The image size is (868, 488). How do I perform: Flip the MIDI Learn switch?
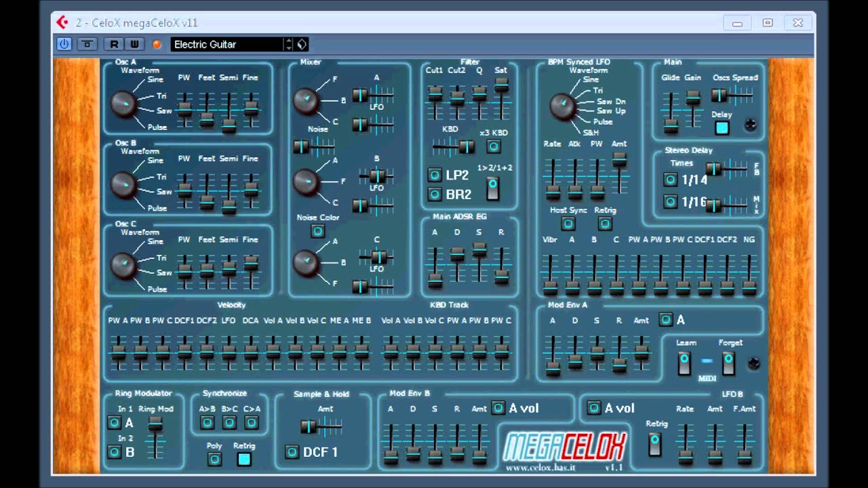click(684, 363)
